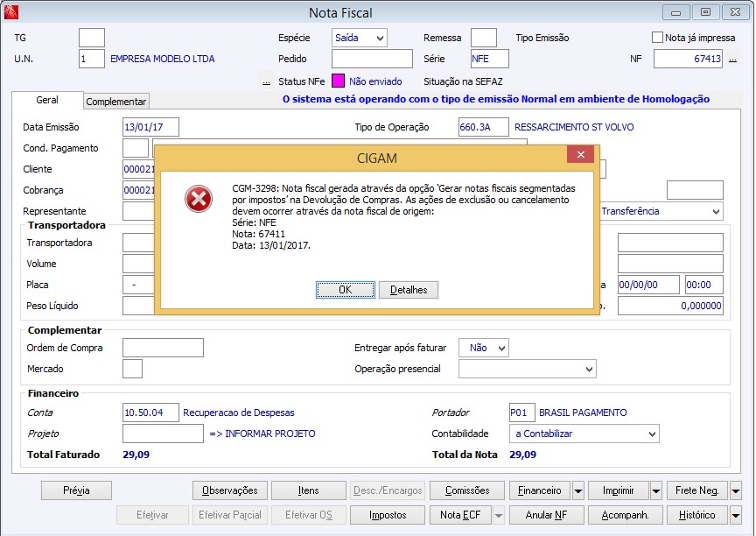Click the ellipsis button next to NF field
Image resolution: width=756 pixels, height=536 pixels.
click(x=733, y=59)
